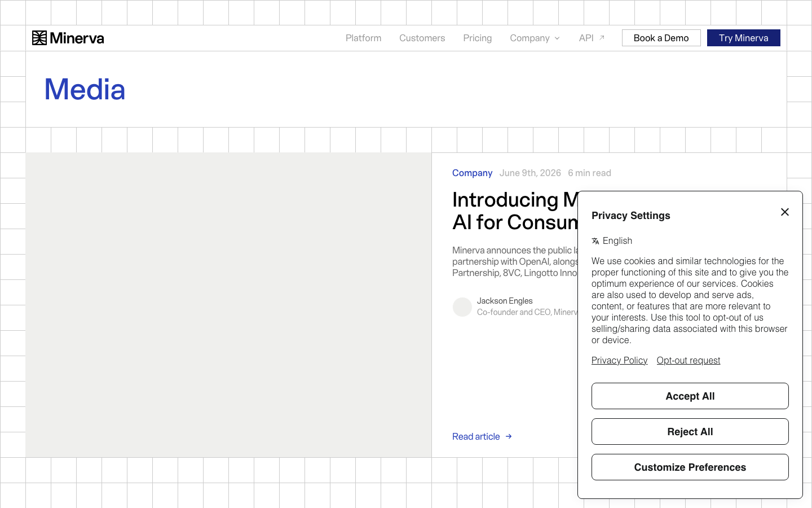Close the Privacy Settings dialog
The image size is (812, 508).
[x=785, y=212]
